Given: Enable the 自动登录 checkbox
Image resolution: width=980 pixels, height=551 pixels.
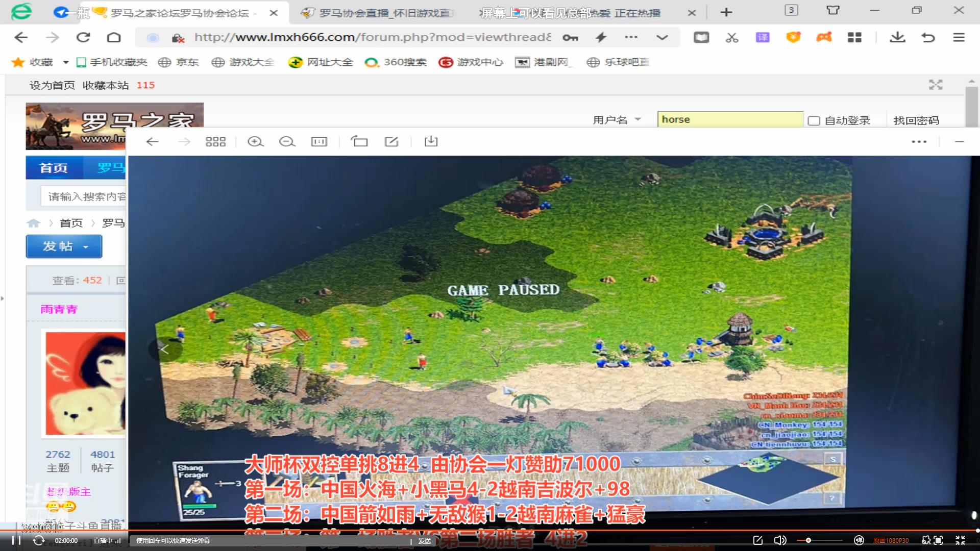Looking at the screenshot, I should pos(814,120).
